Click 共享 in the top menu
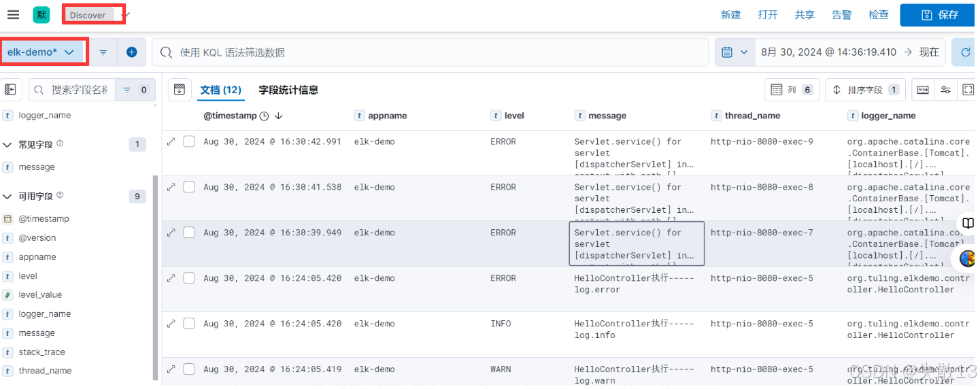This screenshot has width=980, height=389. click(x=805, y=14)
